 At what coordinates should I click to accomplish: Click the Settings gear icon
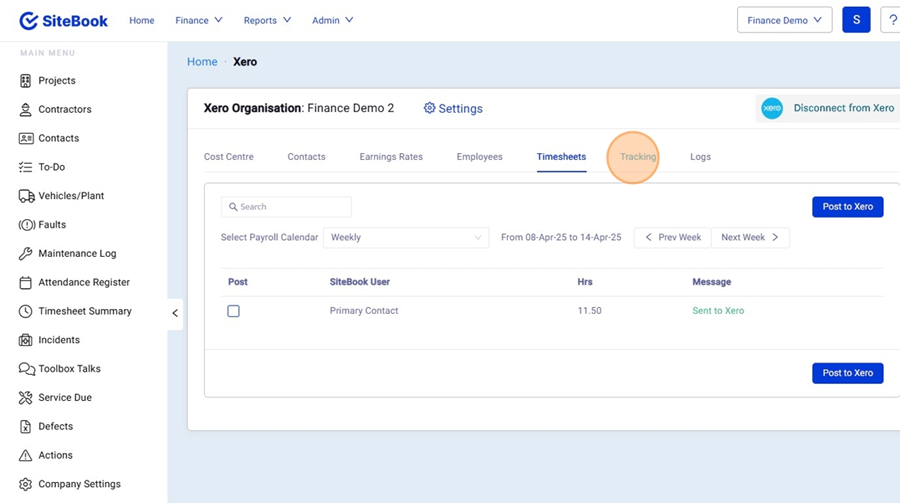(430, 108)
